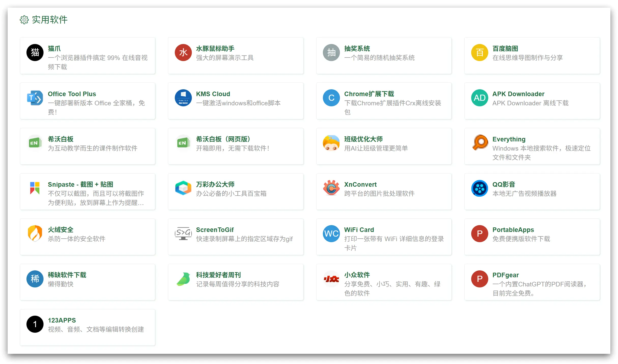This screenshot has height=364, width=618.
Task: Click description 杀防一体的安全软件
Action: pos(77,239)
